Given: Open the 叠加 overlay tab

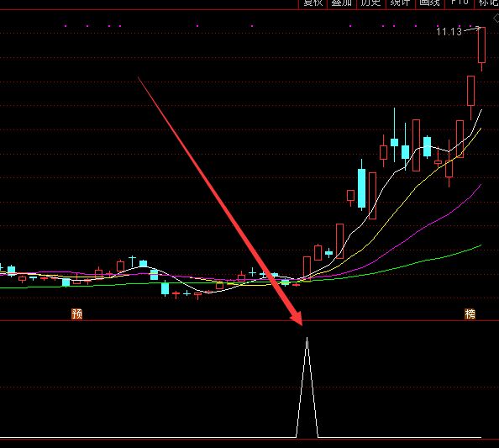Looking at the screenshot, I should 342,3.
